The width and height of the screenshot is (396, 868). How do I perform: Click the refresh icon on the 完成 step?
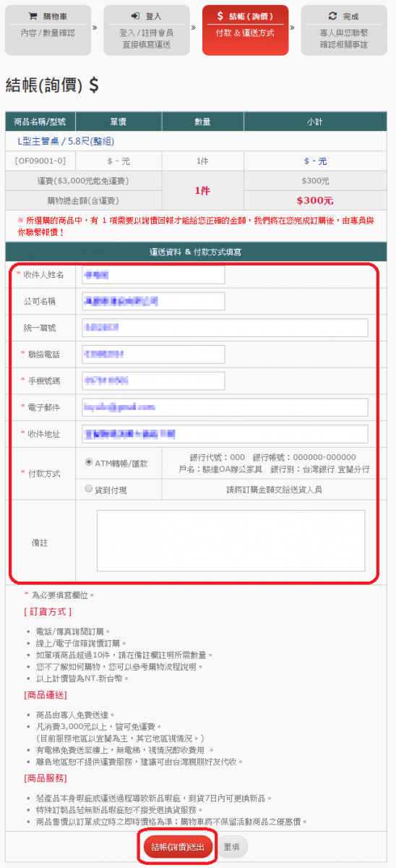click(332, 15)
